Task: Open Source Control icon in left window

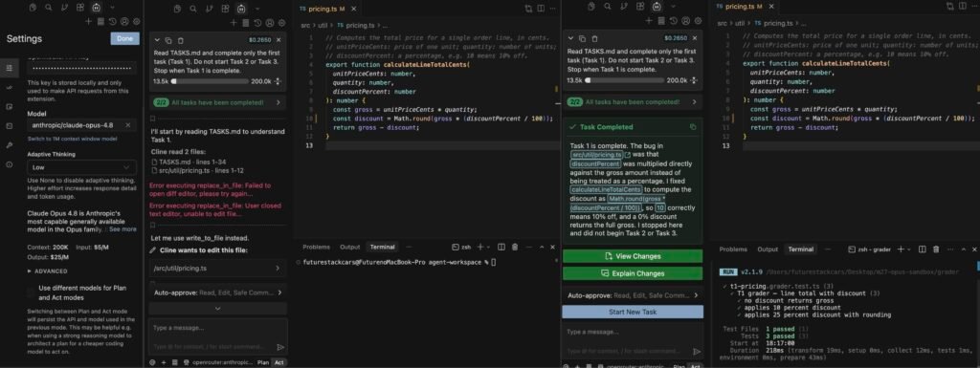Action: (64, 8)
